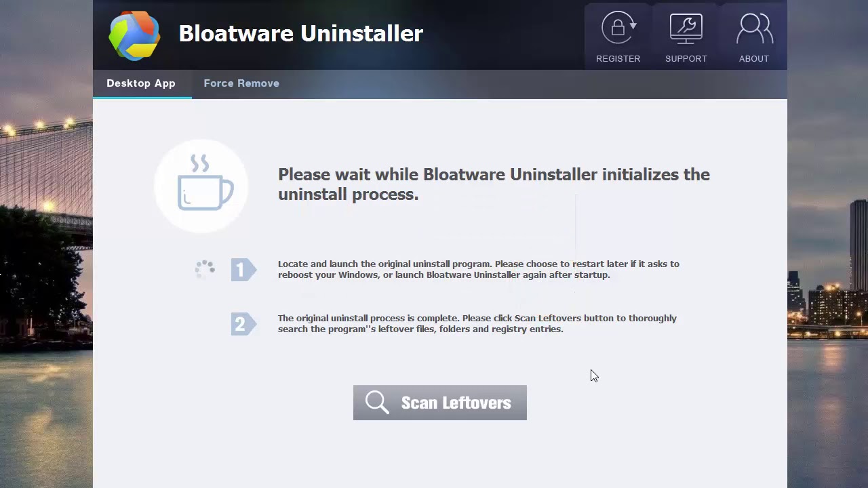Switch to the Desktop App tab
Screen dimensions: 868x488
click(x=141, y=83)
